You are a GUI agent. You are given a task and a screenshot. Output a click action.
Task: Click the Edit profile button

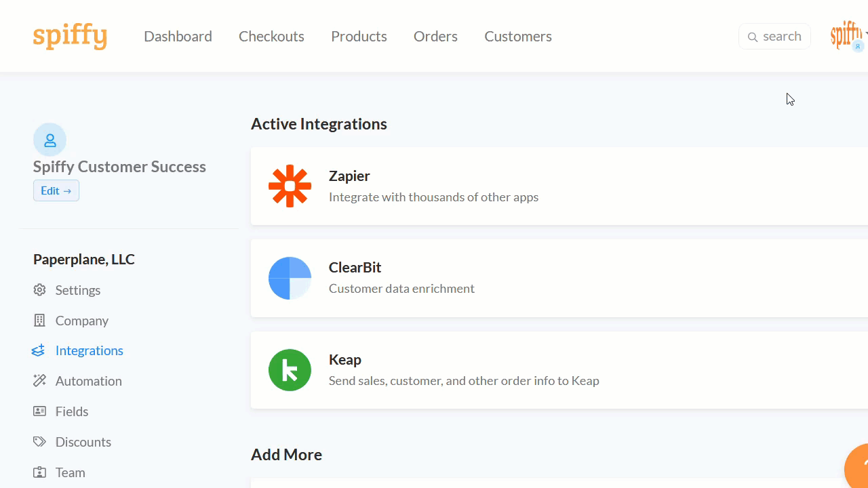56,191
